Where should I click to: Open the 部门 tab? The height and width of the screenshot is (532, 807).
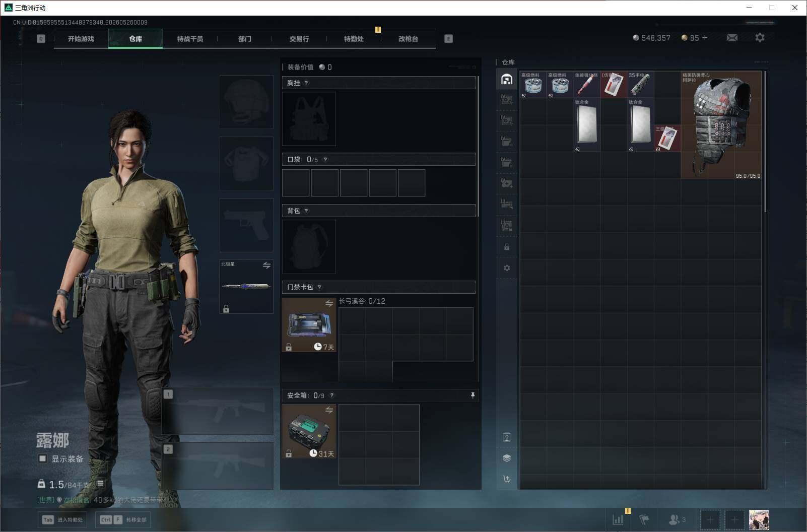click(x=244, y=39)
